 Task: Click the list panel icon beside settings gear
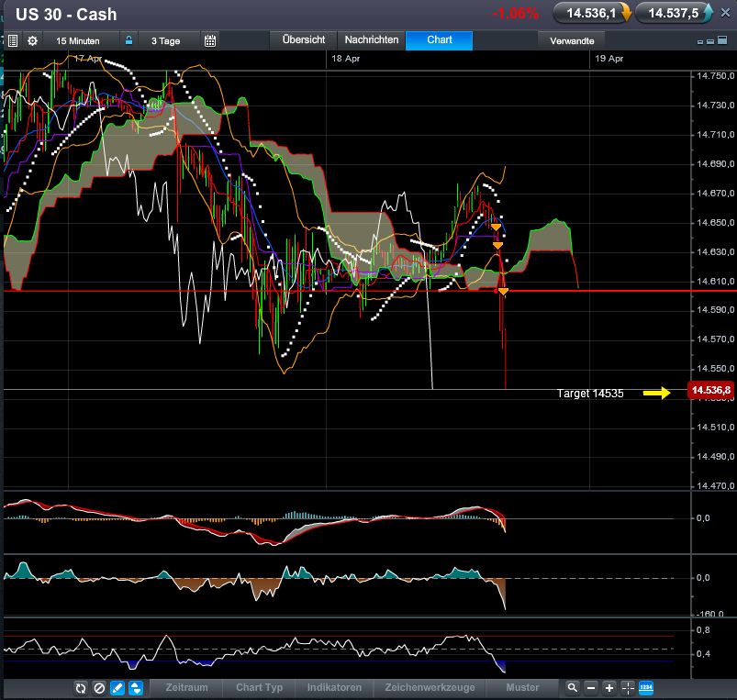pos(12,41)
